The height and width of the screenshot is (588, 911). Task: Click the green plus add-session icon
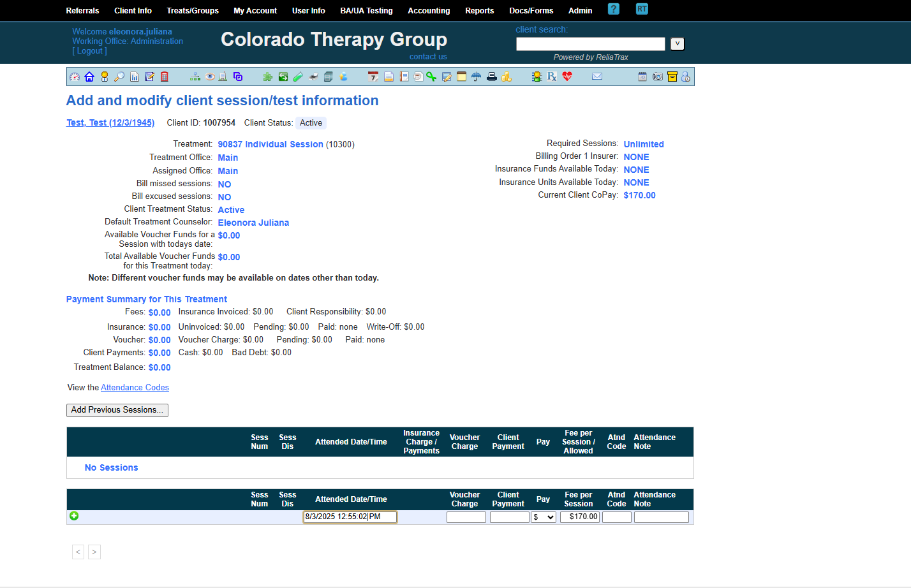click(74, 516)
